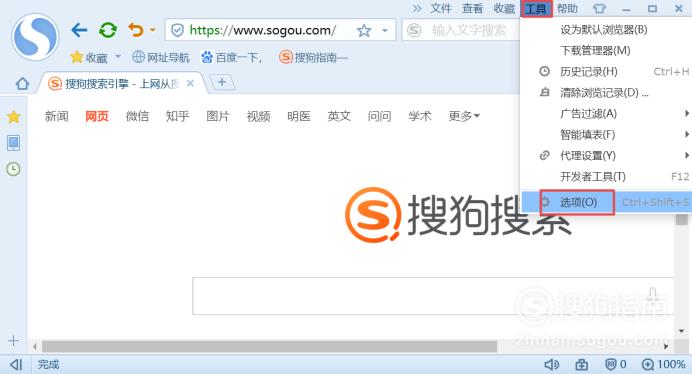Click the Sogou search engine icon
The image size is (692, 374).
click(414, 30)
